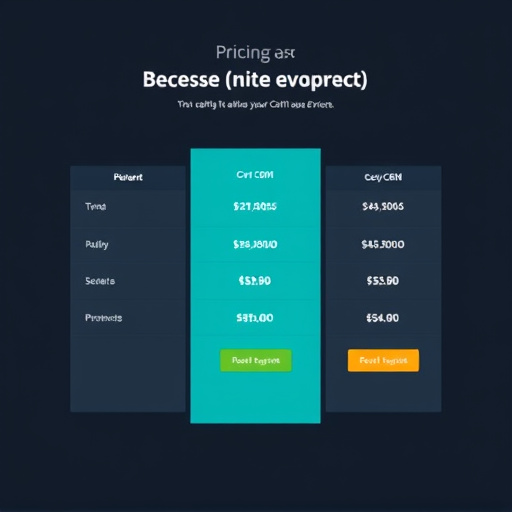Select the right dark plan column header

coord(383,177)
